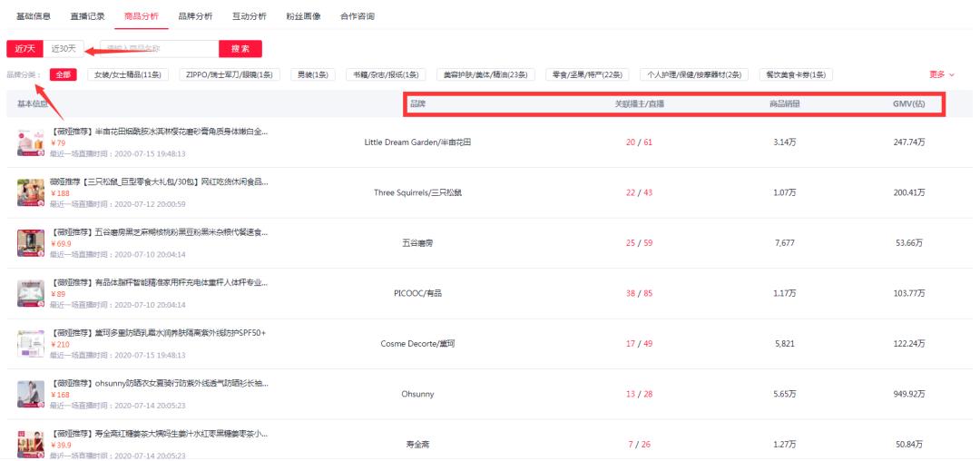The height and width of the screenshot is (461, 980).
Task: Open the 黛珂多重防晒乳霜 product title
Action: (158, 332)
